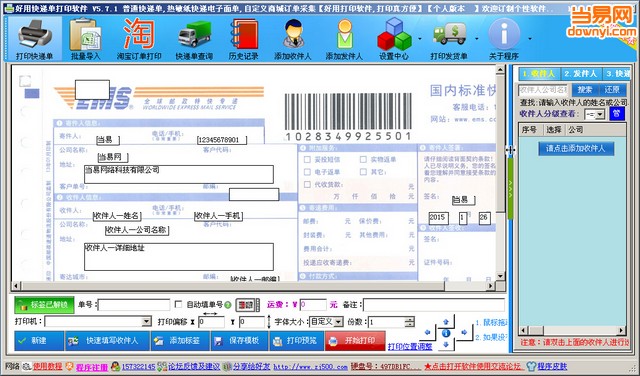Click 分享给好友 link
The width and height of the screenshot is (640, 376).
click(x=251, y=367)
